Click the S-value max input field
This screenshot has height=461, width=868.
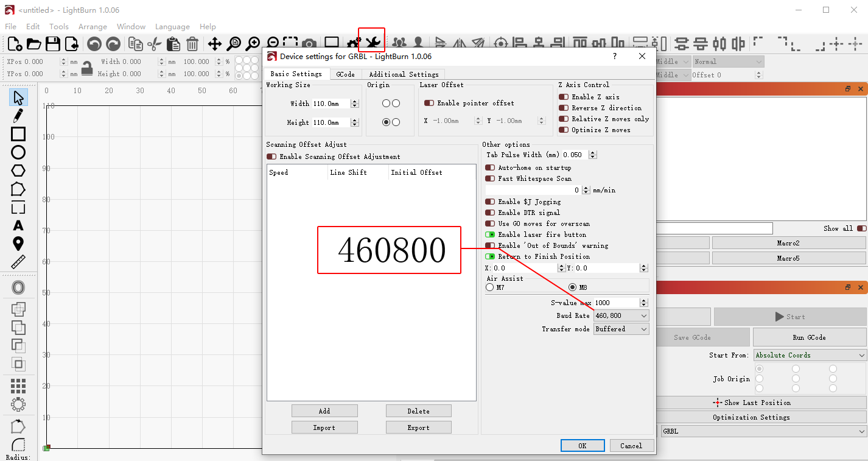click(617, 303)
